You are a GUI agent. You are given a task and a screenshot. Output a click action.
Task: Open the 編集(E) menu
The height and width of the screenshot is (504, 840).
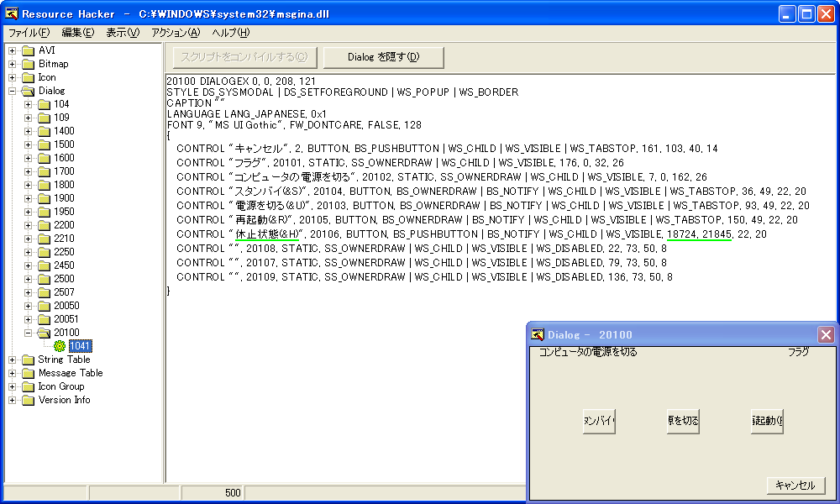77,33
